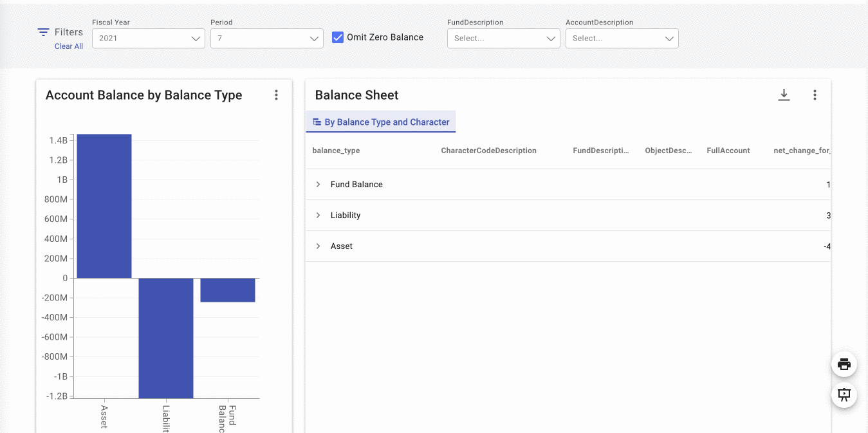Open the FundDescription dropdown
This screenshot has width=868, height=433.
[x=504, y=39]
